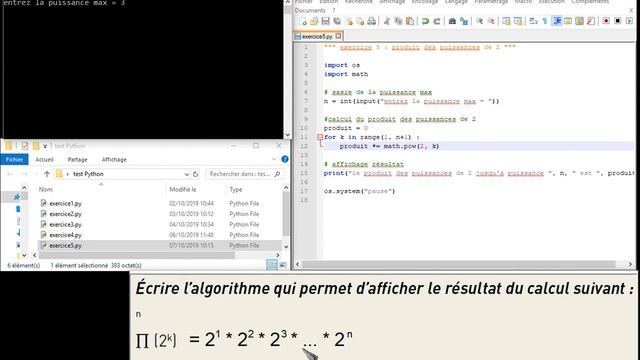
Task: Click the Explorer forward navigation arrow
Action: (x=24, y=174)
